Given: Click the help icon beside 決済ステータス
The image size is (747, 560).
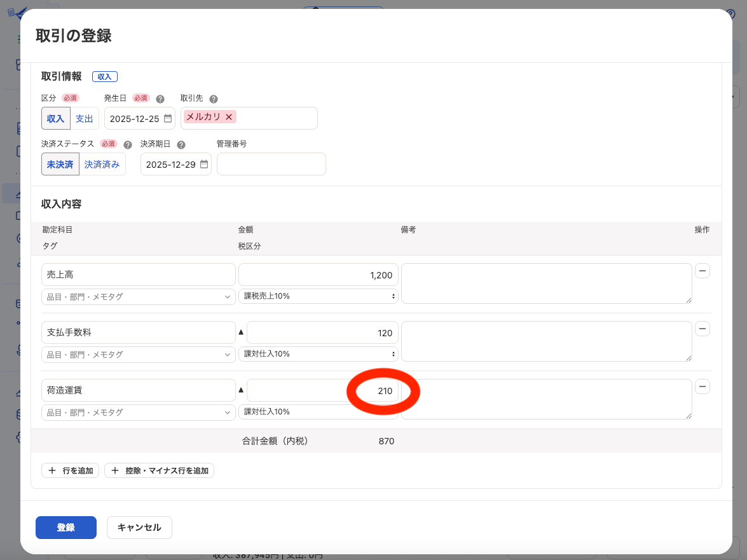Looking at the screenshot, I should pyautogui.click(x=128, y=145).
